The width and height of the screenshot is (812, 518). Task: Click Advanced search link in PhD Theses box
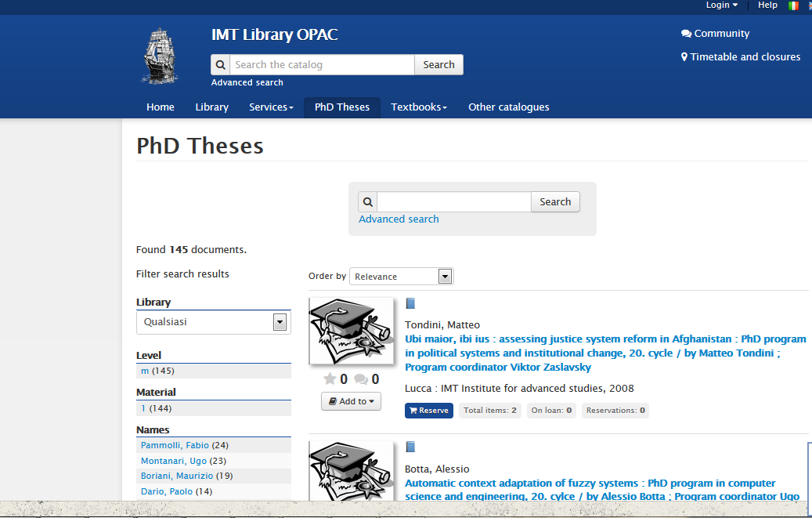click(399, 219)
